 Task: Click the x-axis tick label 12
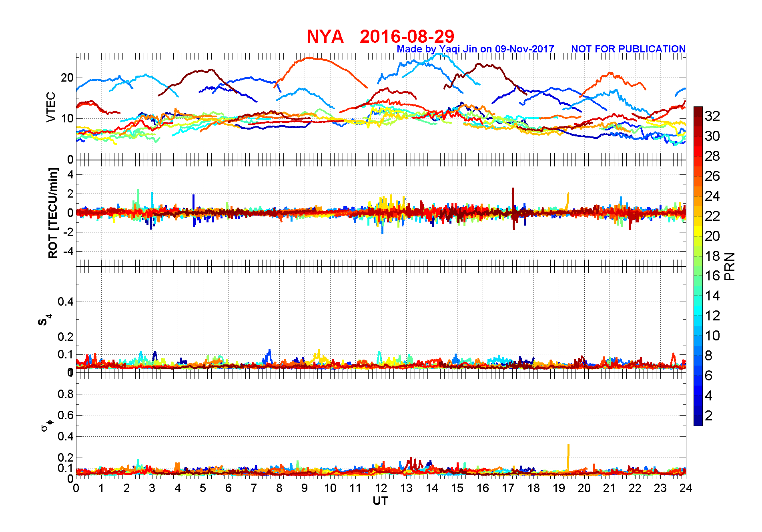pyautogui.click(x=381, y=488)
